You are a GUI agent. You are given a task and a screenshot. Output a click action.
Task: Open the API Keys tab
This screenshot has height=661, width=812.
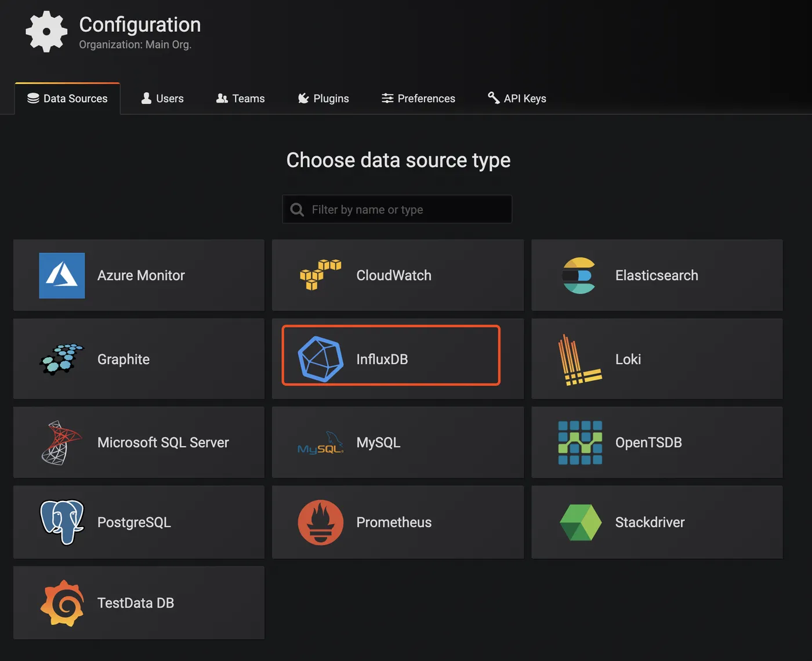coord(517,99)
